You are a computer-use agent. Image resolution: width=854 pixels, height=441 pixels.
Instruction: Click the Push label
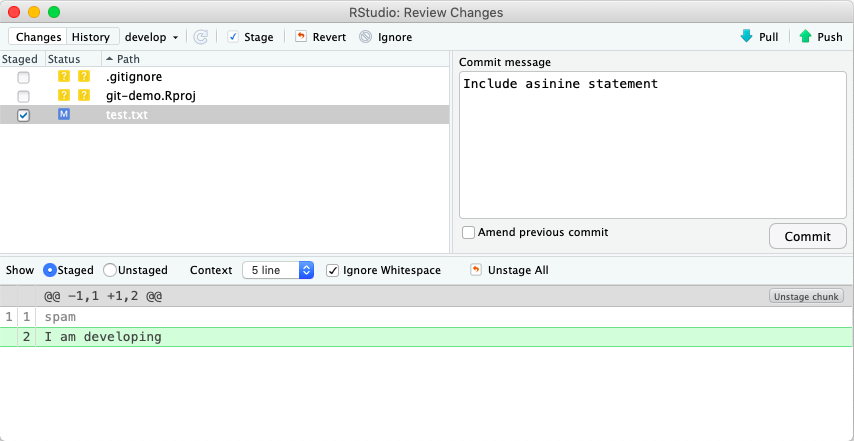[x=829, y=37]
